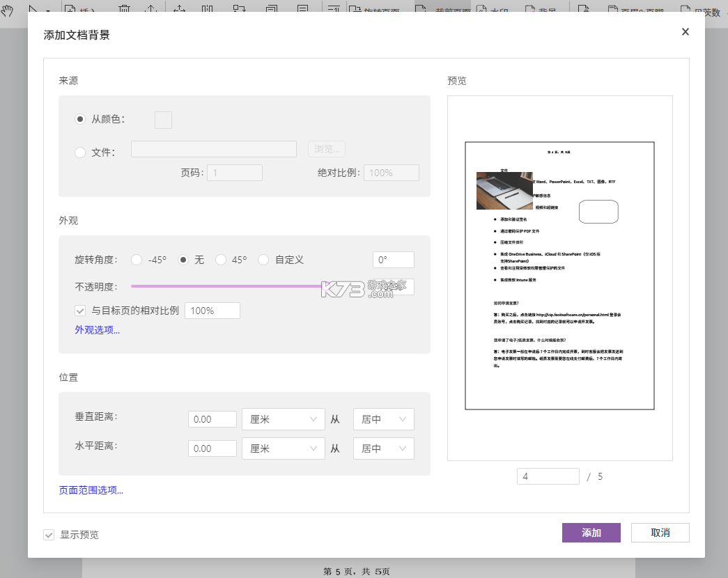This screenshot has height=578, width=728.
Task: Click the 水平距离 0.00 value field
Action: coord(212,448)
